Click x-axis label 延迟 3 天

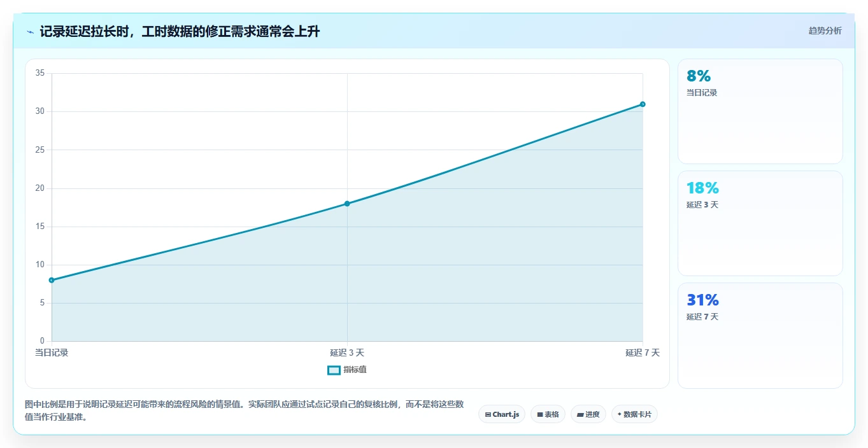(x=347, y=353)
